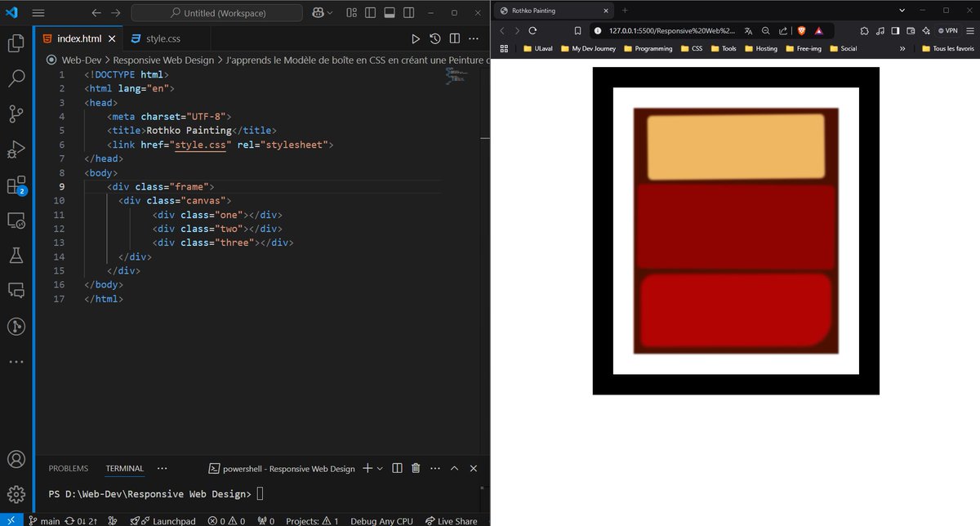The height and width of the screenshot is (526, 980).
Task: Switch to the index.html editor tab
Action: click(79, 38)
